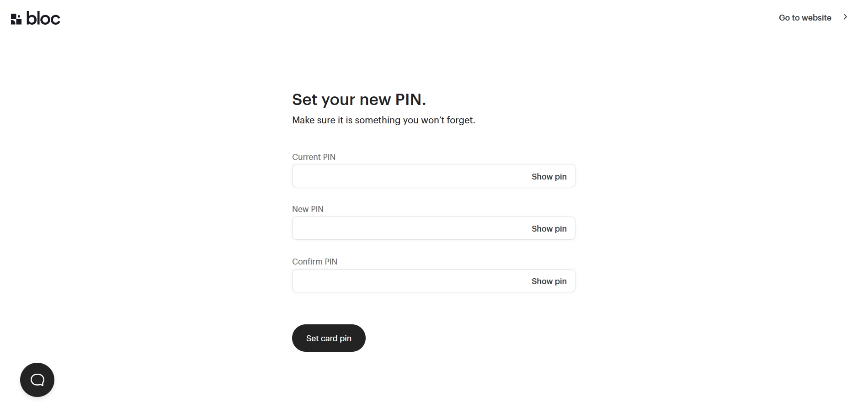The height and width of the screenshot is (418, 868).
Task: Click the chevron next to Go to website
Action: pyautogui.click(x=845, y=16)
